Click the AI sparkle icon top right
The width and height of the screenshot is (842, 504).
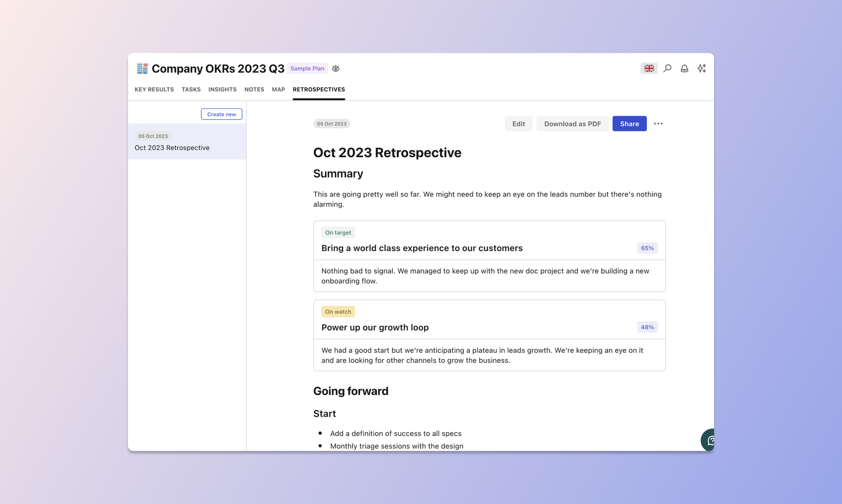[x=702, y=68]
